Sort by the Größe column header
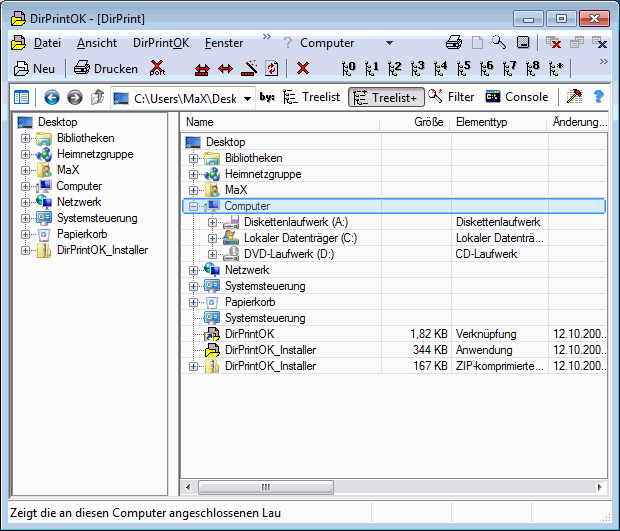This screenshot has width=620, height=531. pyautogui.click(x=415, y=122)
